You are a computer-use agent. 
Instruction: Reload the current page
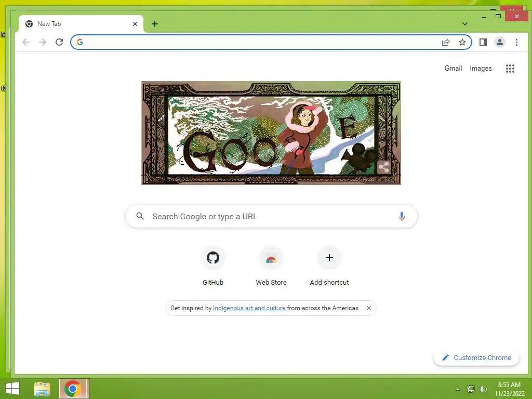pos(59,42)
